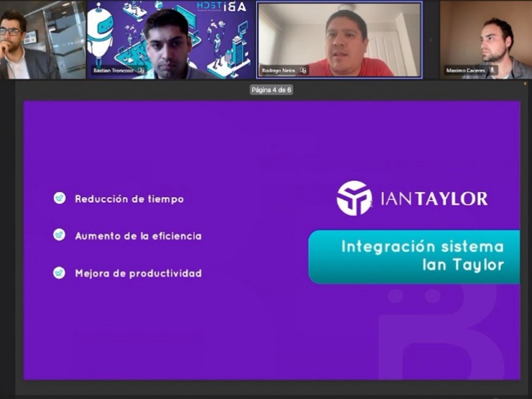This screenshot has width=532, height=399.
Task: Click the icon beside Bastian Troncoso's name
Action: click(141, 71)
